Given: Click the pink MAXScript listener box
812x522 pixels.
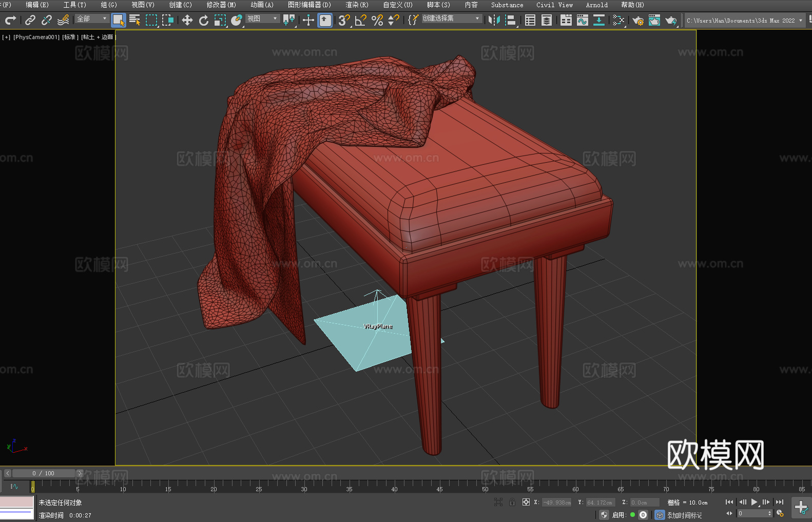Looking at the screenshot, I should coord(17,502).
